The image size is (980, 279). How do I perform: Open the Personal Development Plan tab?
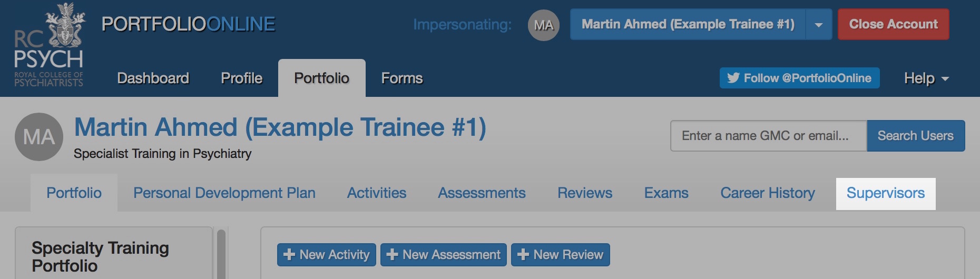pos(224,193)
